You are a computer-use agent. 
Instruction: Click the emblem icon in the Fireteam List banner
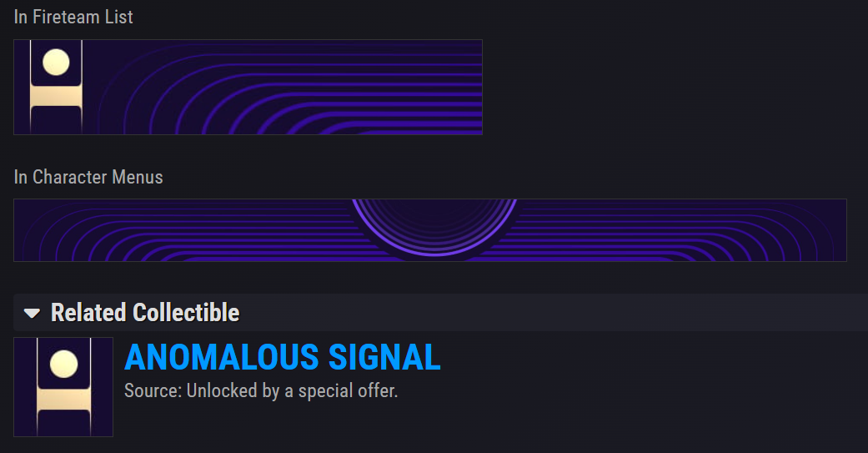(56, 87)
